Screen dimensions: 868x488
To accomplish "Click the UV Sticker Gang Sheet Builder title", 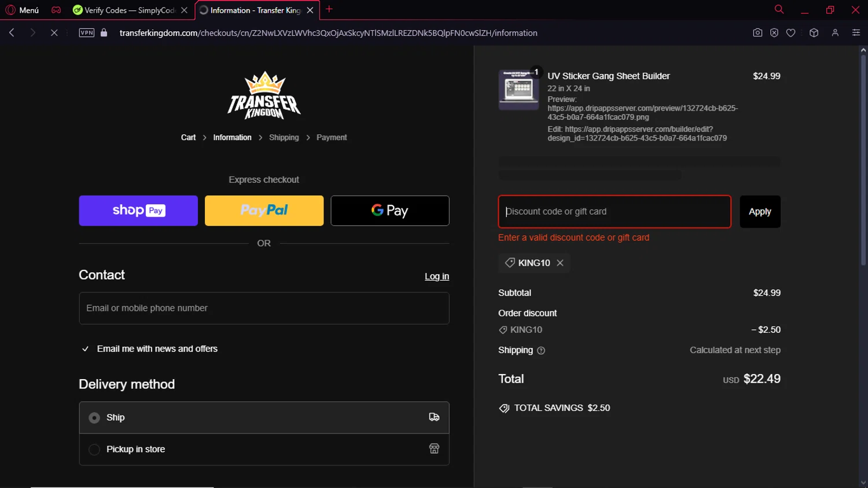I will pyautogui.click(x=609, y=76).
